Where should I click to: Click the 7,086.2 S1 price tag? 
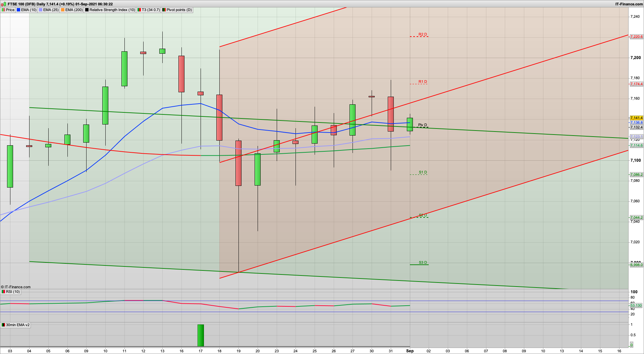click(636, 174)
